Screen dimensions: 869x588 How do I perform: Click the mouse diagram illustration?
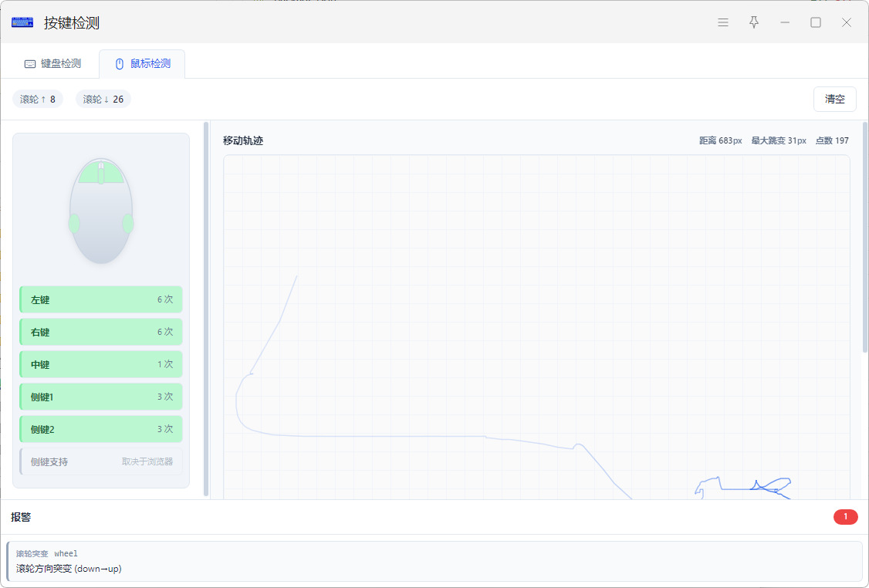coord(101,211)
